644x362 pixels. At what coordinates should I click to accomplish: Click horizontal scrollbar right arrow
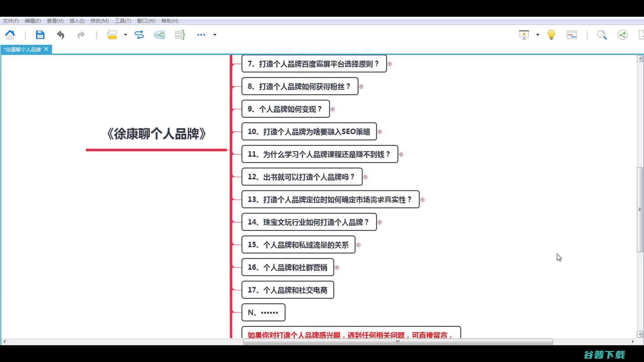coord(633,342)
